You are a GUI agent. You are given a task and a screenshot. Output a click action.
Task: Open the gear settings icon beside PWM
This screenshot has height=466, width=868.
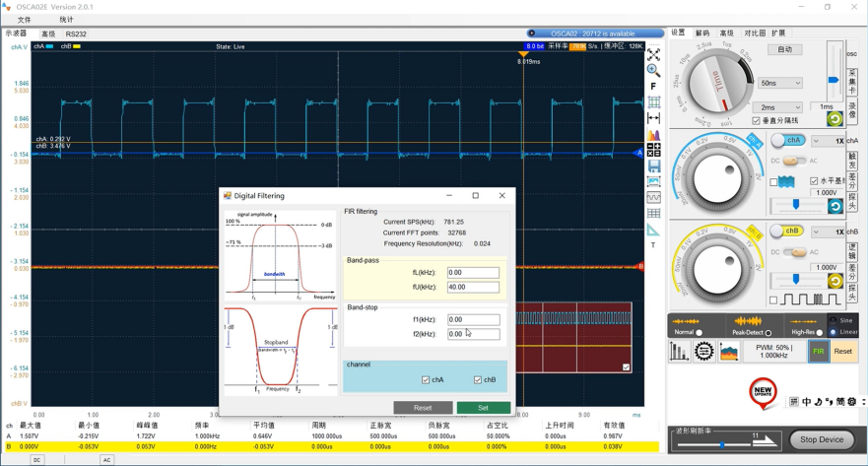click(x=703, y=352)
